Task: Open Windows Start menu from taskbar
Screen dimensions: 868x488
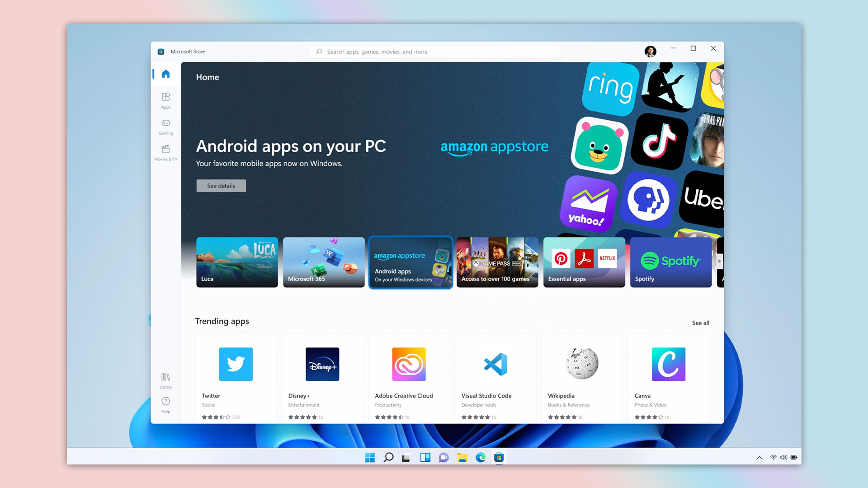Action: tap(370, 458)
